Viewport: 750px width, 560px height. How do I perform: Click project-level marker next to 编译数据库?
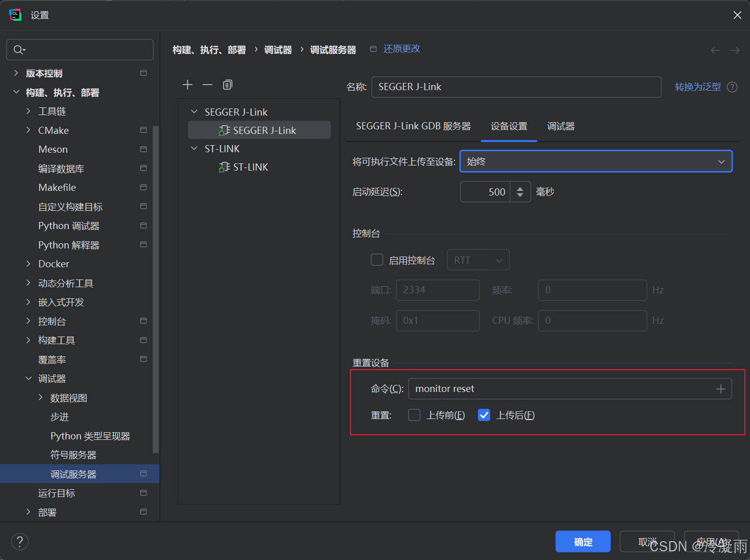pos(144,169)
